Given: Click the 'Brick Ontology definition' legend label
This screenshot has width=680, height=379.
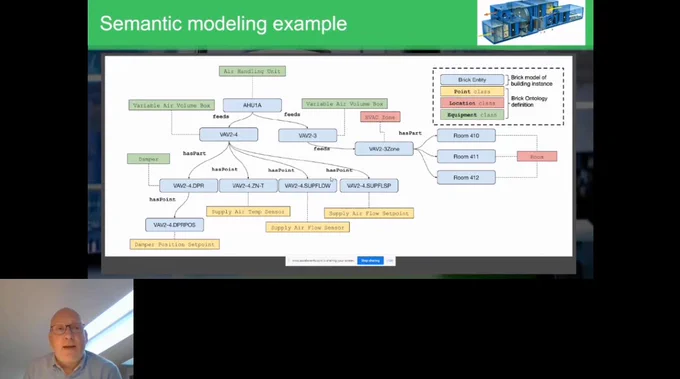Looking at the screenshot, I should click(529, 101).
